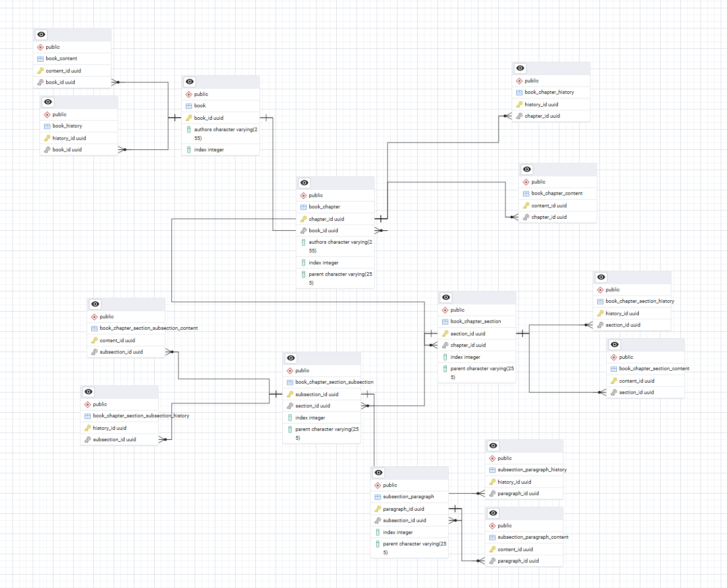Click the table icon beside book_chapter_section
This screenshot has width=727, height=588.
pyautogui.click(x=445, y=321)
